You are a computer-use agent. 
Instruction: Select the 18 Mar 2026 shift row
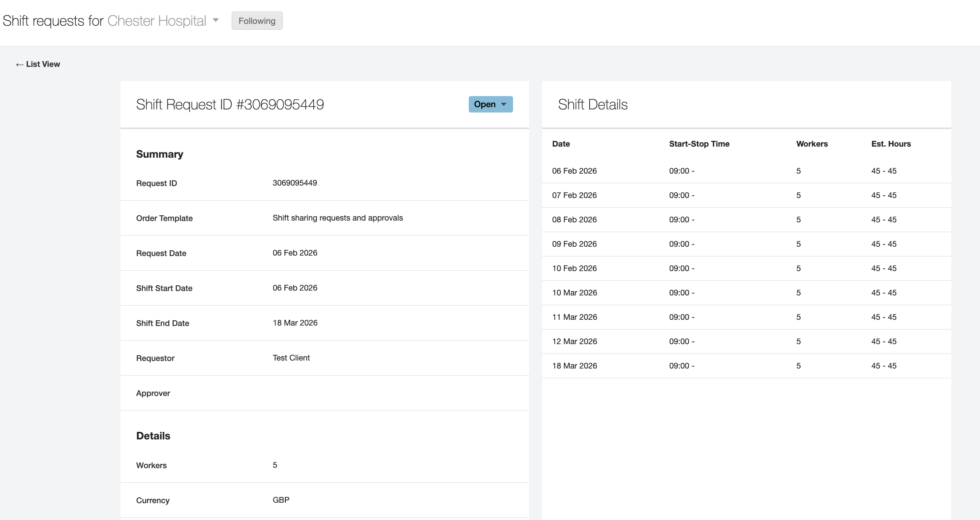point(574,365)
